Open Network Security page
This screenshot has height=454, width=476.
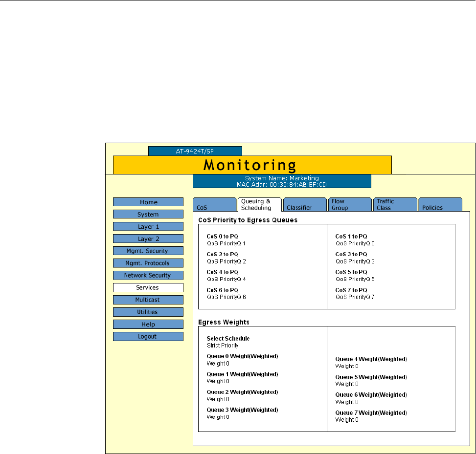(148, 275)
